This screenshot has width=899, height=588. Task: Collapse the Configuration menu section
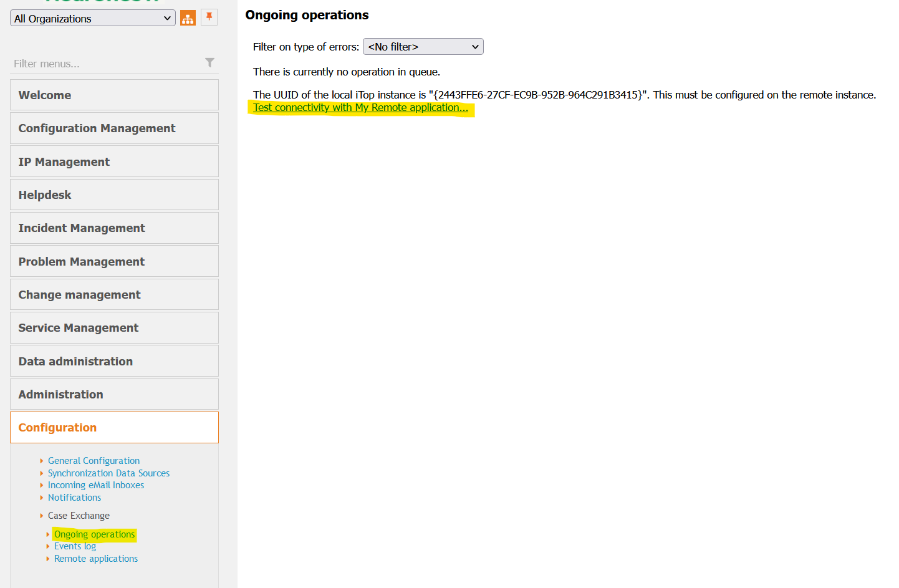[114, 428]
